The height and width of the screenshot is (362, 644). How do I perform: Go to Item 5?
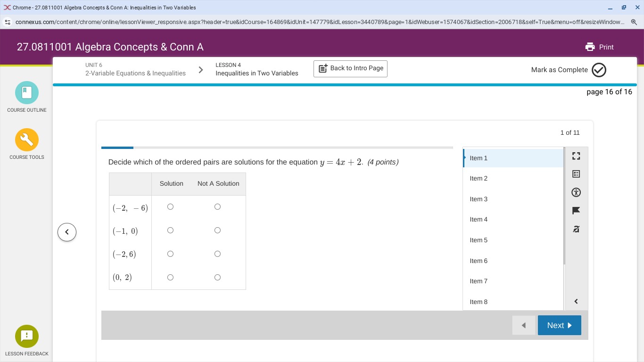click(513, 240)
